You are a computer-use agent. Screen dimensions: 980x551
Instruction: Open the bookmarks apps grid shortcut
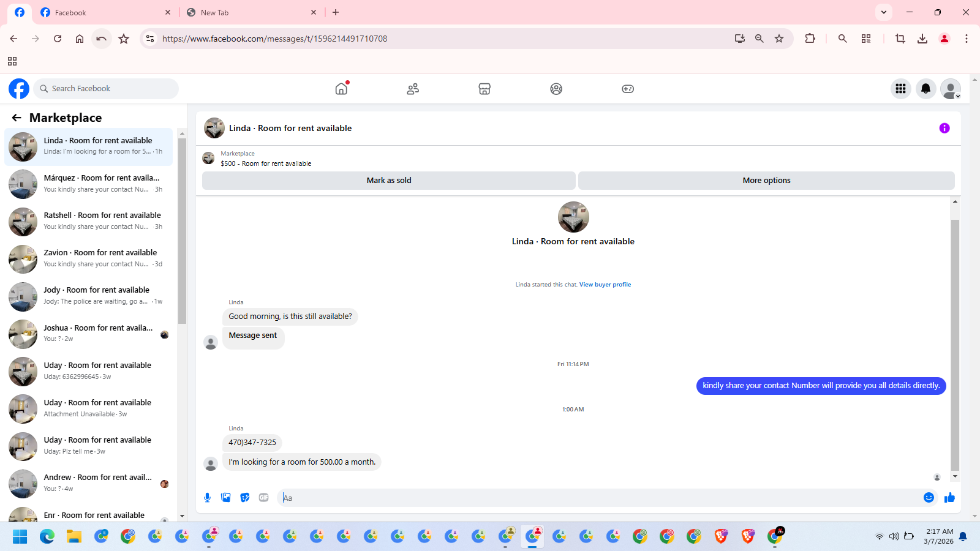[x=12, y=61]
